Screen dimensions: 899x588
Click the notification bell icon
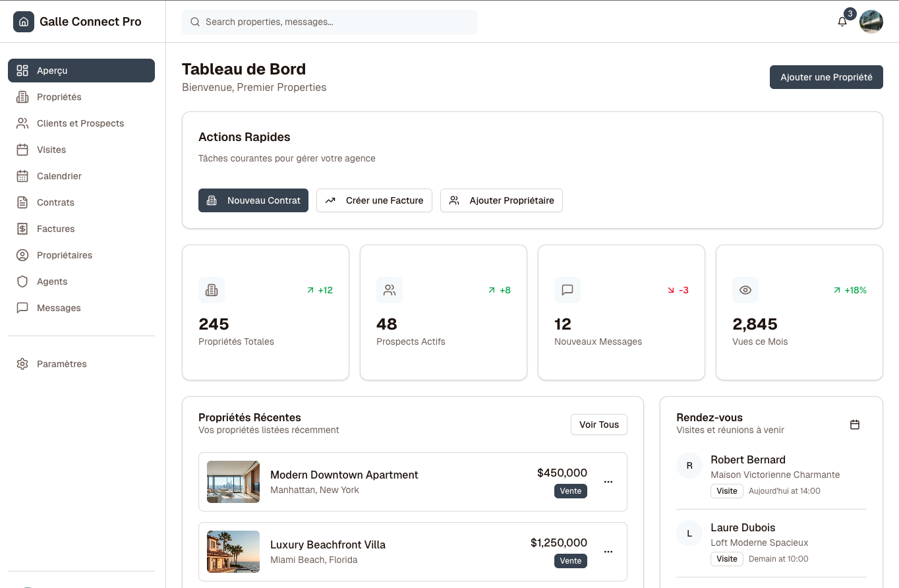pos(842,22)
